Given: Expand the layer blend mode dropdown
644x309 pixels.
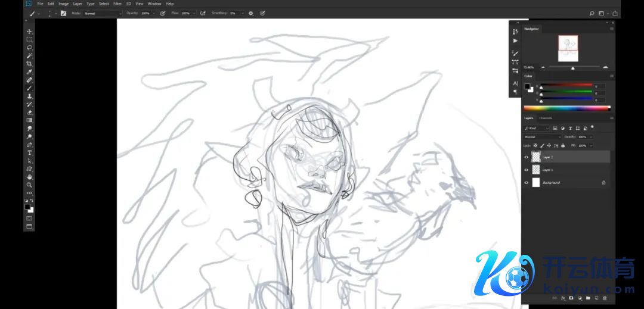Looking at the screenshot, I should [x=542, y=137].
